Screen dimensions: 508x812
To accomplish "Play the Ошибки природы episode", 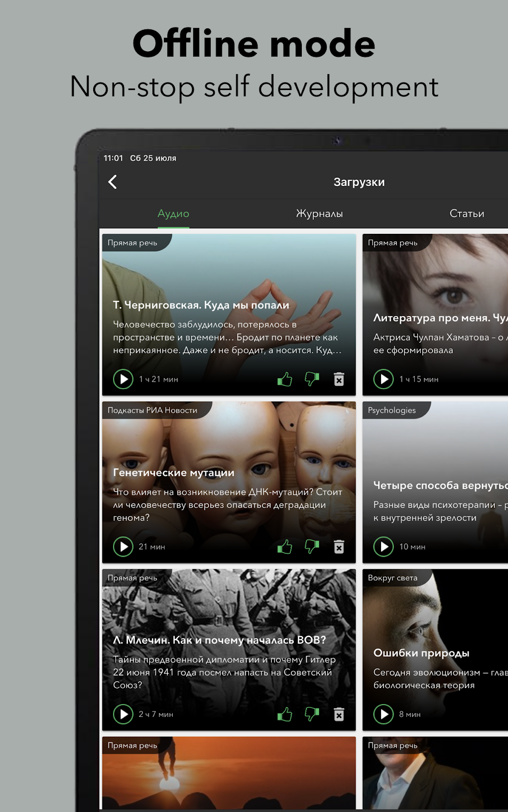I will (383, 714).
